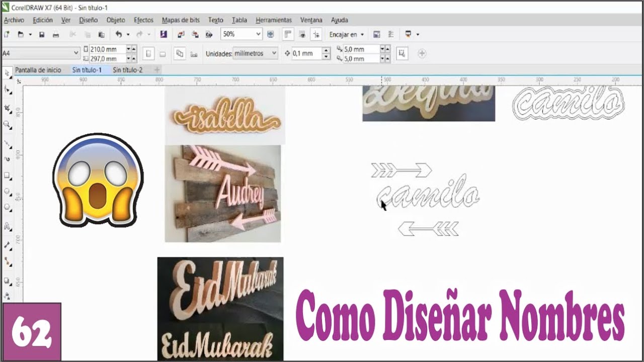Open the Mapas de bits menu
644x362 pixels.
click(181, 20)
